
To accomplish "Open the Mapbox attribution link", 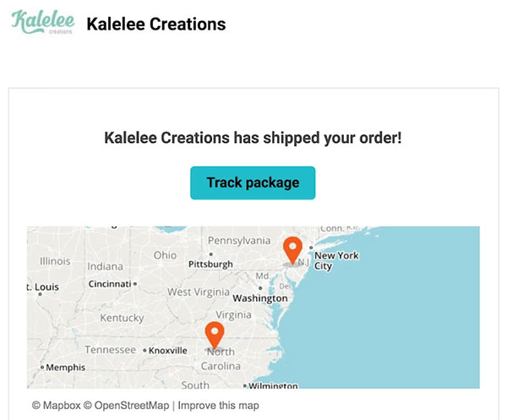I will coord(56,406).
